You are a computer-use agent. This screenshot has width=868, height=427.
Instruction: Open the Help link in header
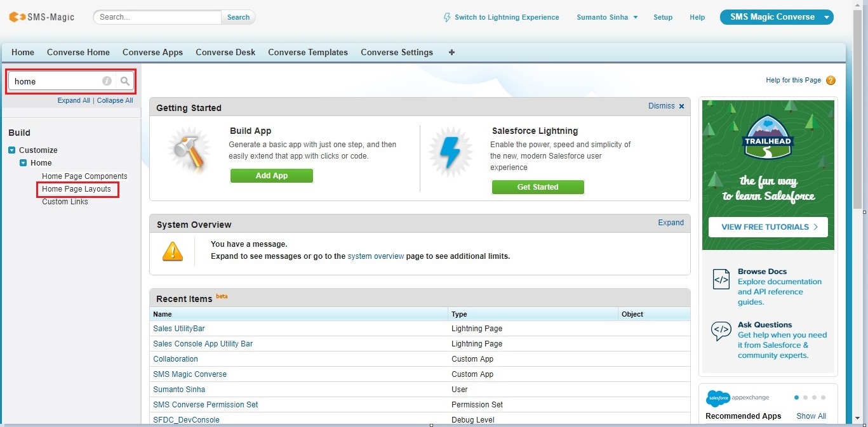[697, 17]
